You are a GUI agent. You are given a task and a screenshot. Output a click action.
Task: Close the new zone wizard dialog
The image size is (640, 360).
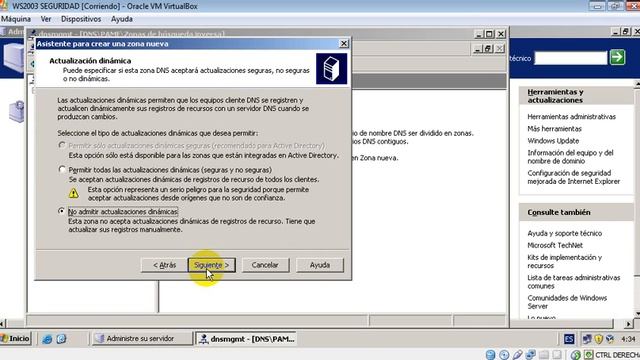344,43
